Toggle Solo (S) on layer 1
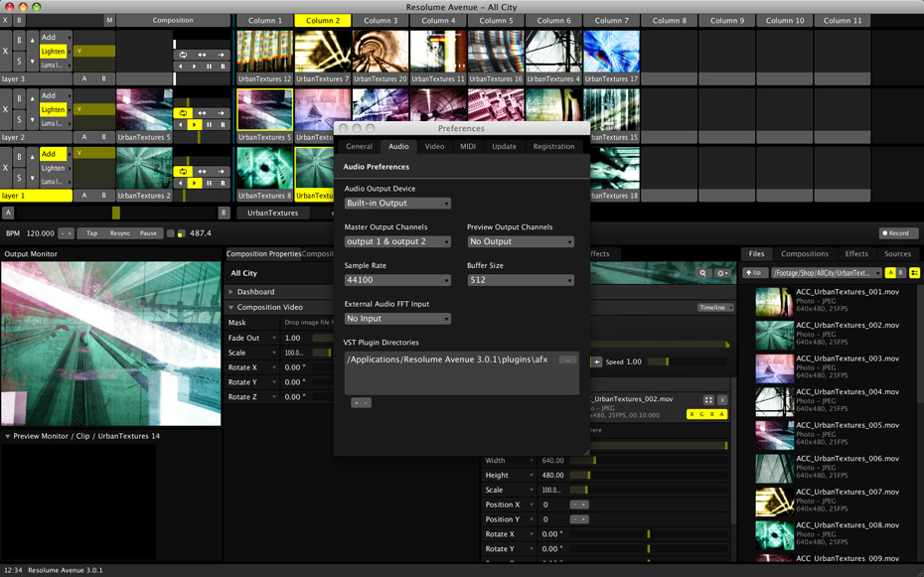Screen dimensions: 924x577 [19, 178]
